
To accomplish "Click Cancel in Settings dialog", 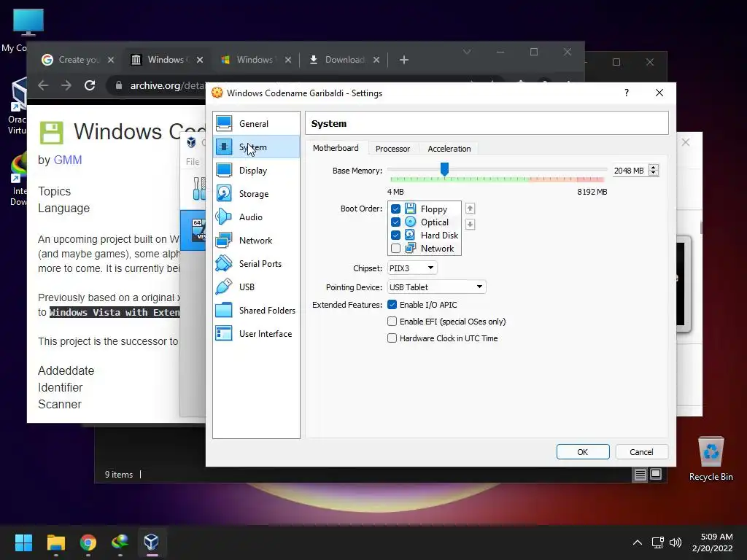I will pos(641,452).
